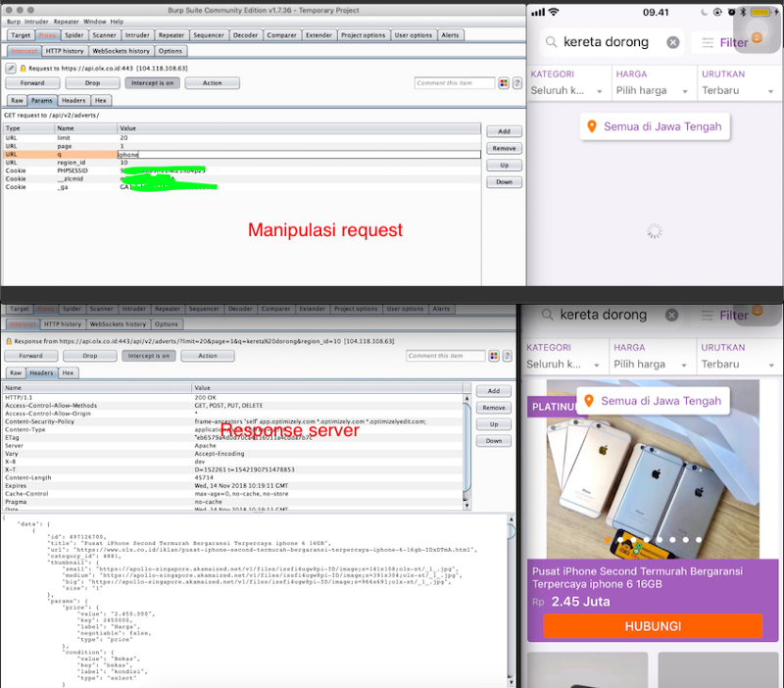Tap the AssistiveTouch button on the loading phone screen
This screenshot has height=688, width=784.
[x=756, y=29]
